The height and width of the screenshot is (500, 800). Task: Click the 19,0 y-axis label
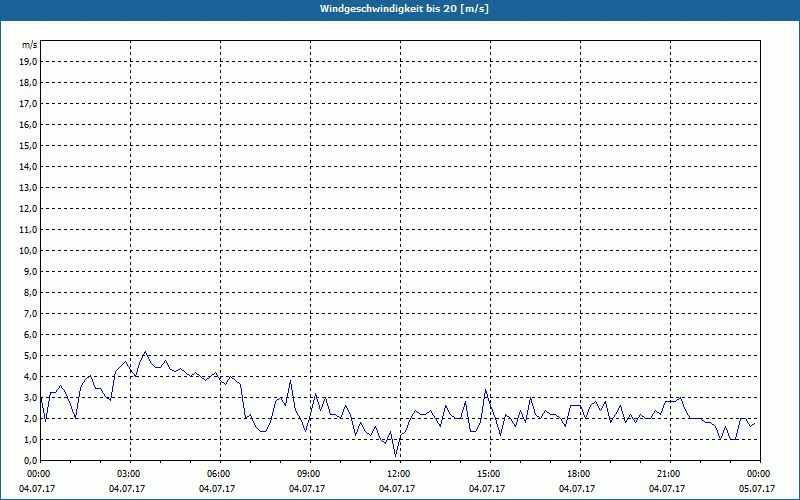pos(28,62)
